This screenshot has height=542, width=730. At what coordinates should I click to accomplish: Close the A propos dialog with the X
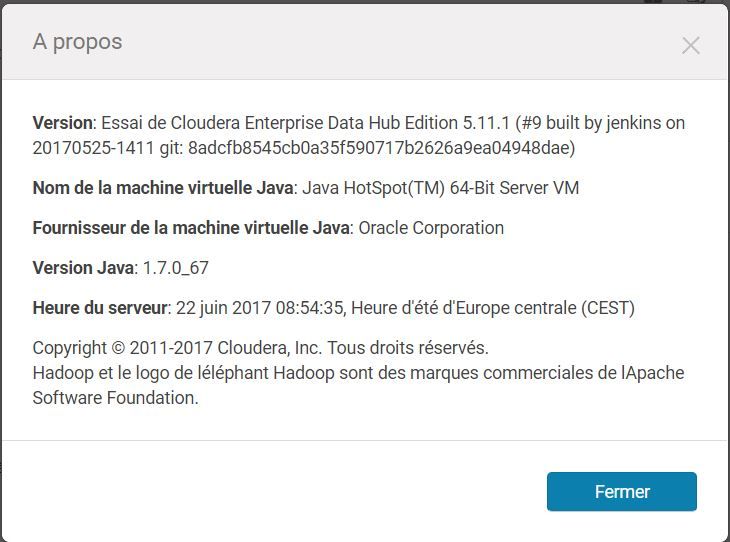690,45
